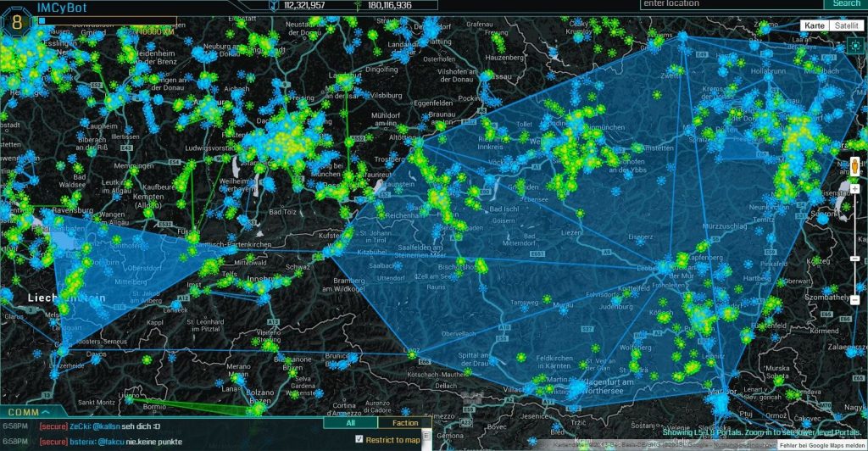Switch map to Satellit view
Viewport: 868px width, 451px height.
tap(845, 26)
